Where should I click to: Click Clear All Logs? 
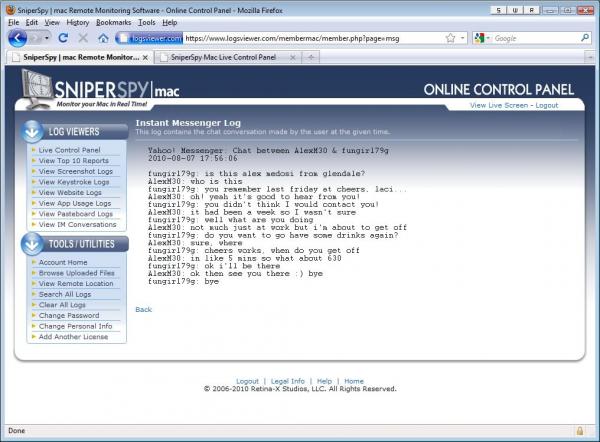tap(62, 305)
